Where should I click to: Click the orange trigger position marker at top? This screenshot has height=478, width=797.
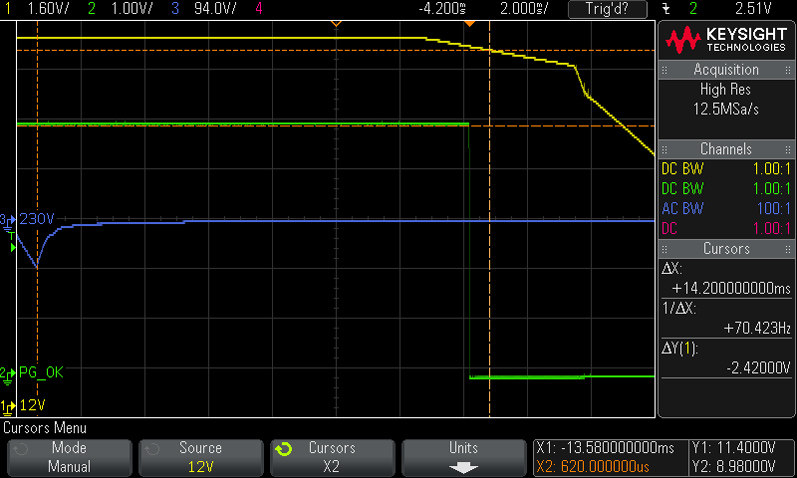pyautogui.click(x=470, y=24)
